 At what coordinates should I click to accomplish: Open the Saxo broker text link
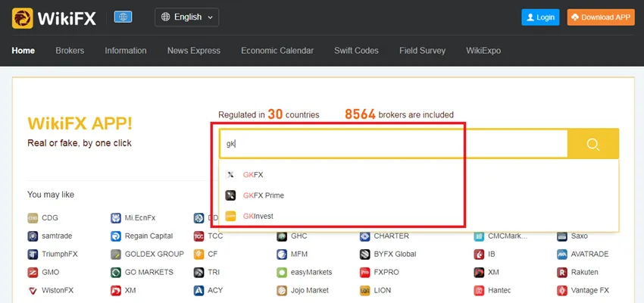point(579,236)
